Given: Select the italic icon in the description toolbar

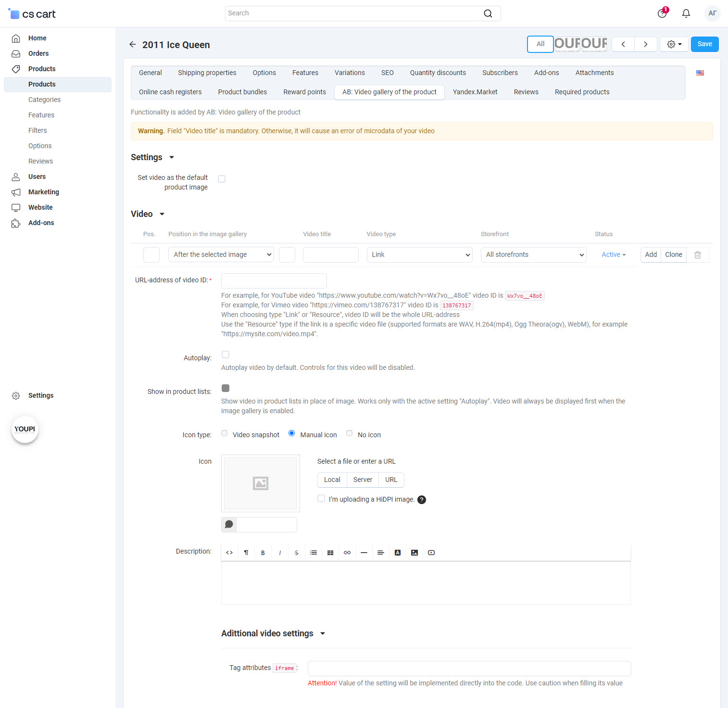Looking at the screenshot, I should click(280, 552).
